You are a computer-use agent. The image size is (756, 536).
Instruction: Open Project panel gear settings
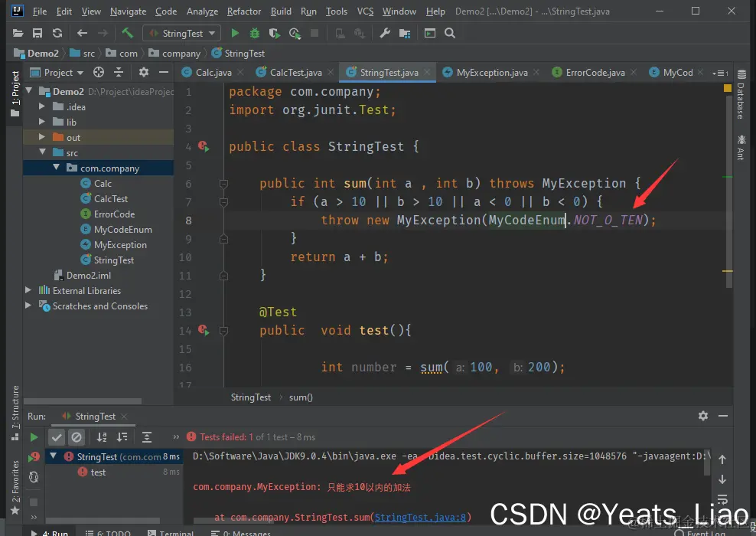click(x=144, y=73)
